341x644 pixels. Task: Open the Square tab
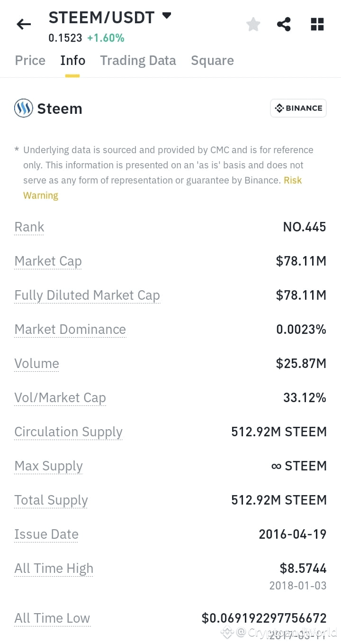(212, 61)
